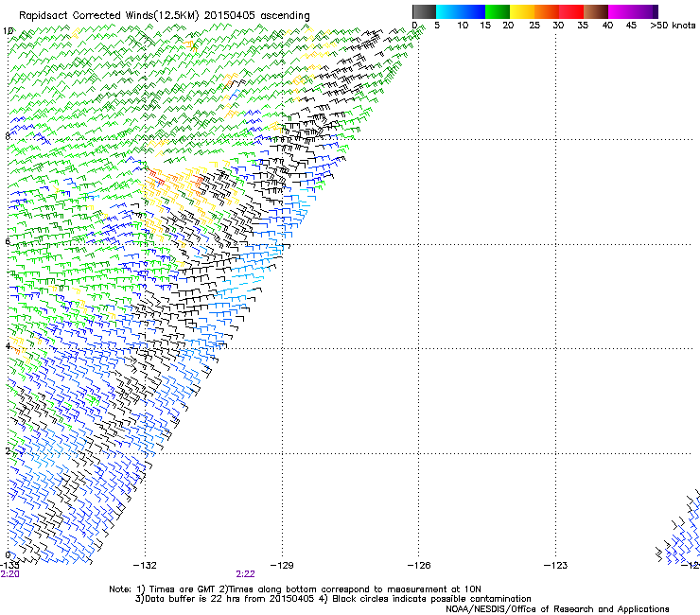Click the '10' tick label on the knots legend
This screenshot has width=700, height=615.
point(463,26)
